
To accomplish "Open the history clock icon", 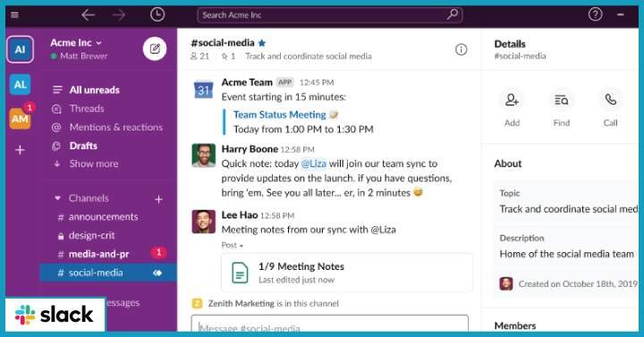I will (x=157, y=15).
